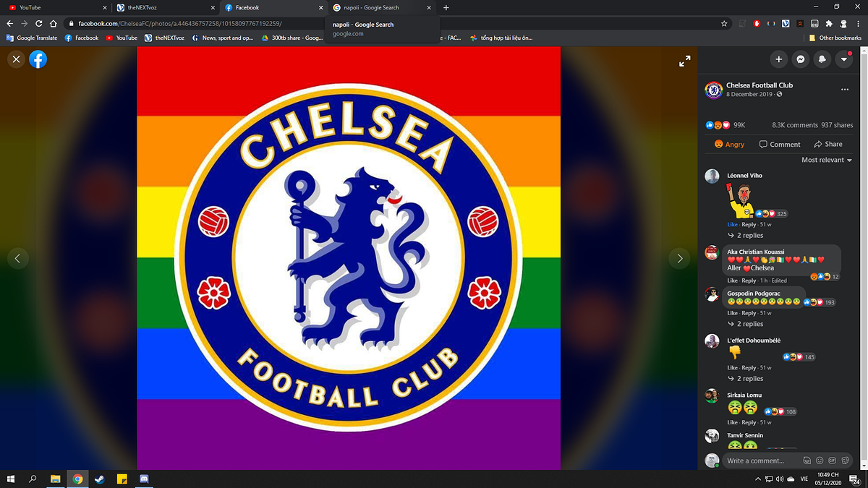Expand the Most relevant sorting dropdown
Viewport: 868px width, 488px height.
pos(827,160)
